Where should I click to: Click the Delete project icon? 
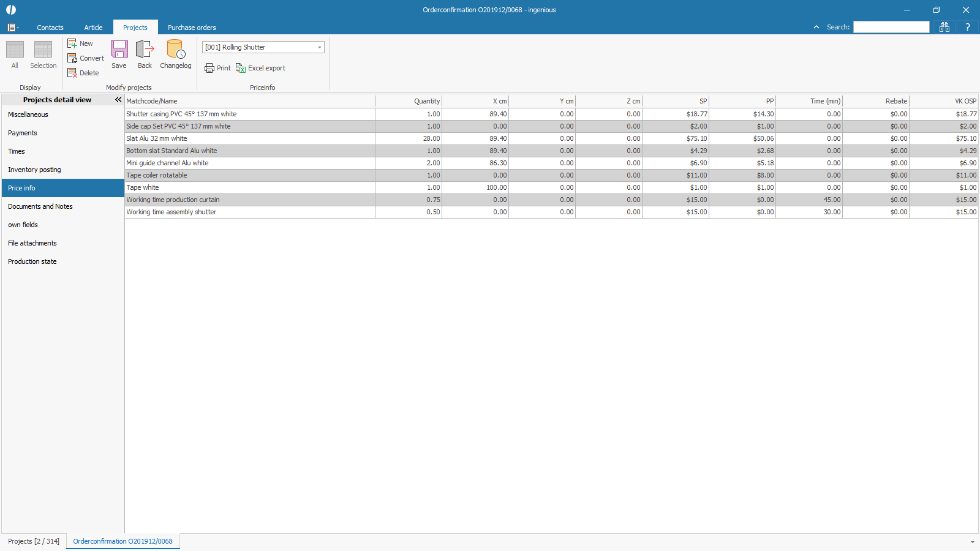click(72, 73)
